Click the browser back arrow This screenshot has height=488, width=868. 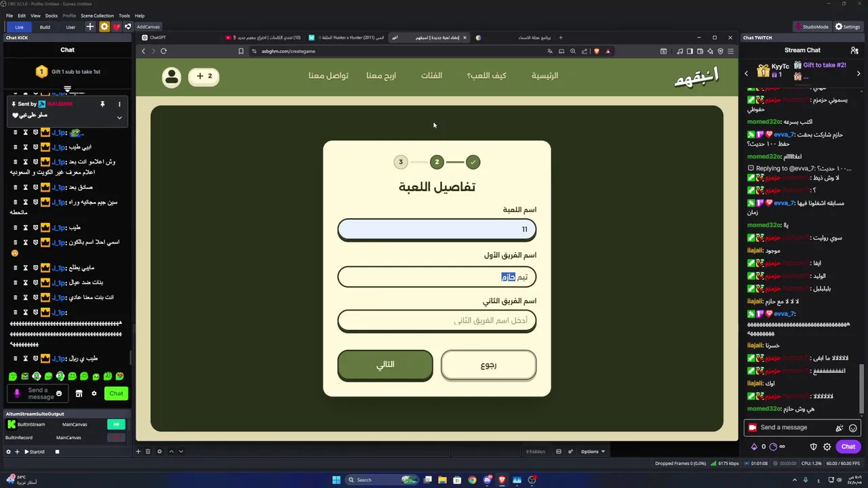(x=143, y=51)
